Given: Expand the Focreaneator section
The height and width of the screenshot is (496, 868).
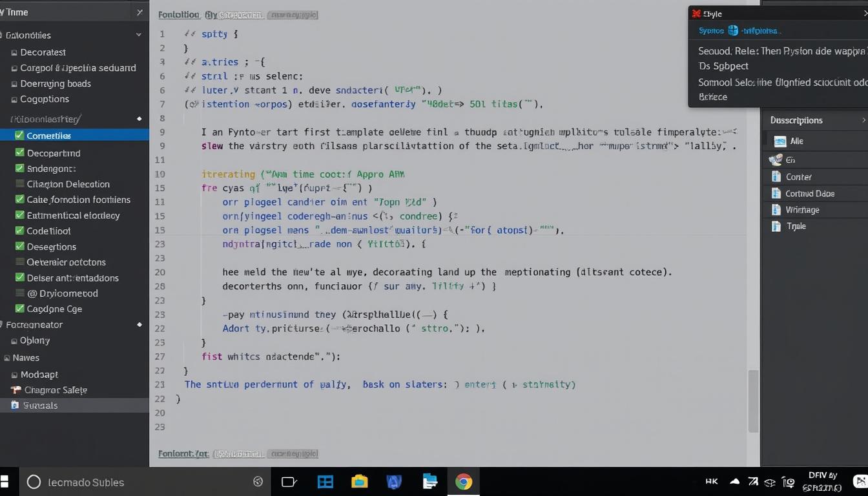Looking at the screenshot, I should (139, 325).
